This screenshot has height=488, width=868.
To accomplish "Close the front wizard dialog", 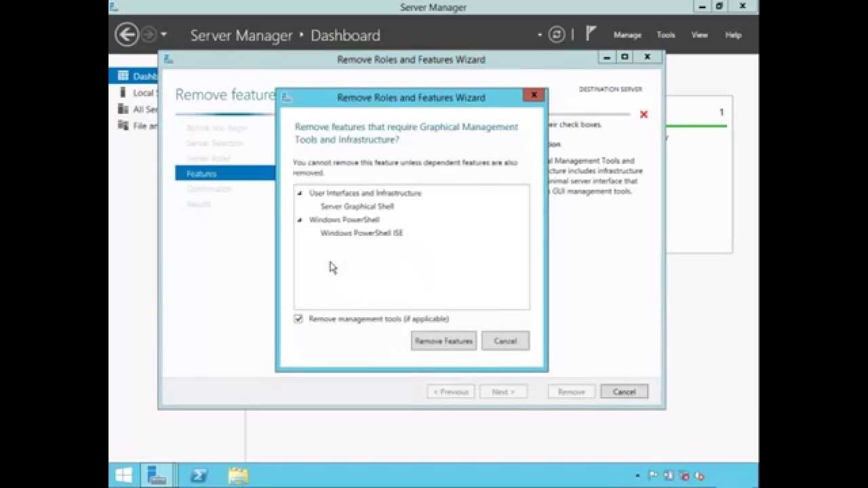I will coord(534,95).
